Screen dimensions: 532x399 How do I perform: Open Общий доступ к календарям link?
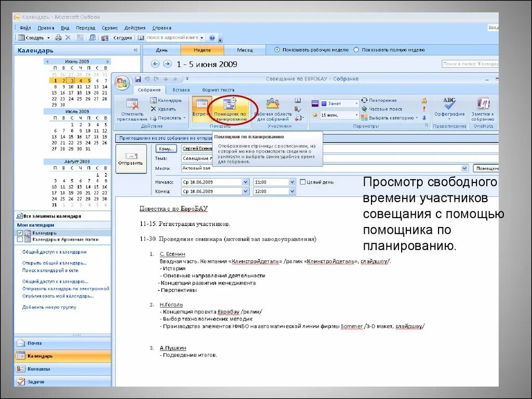tap(54, 252)
